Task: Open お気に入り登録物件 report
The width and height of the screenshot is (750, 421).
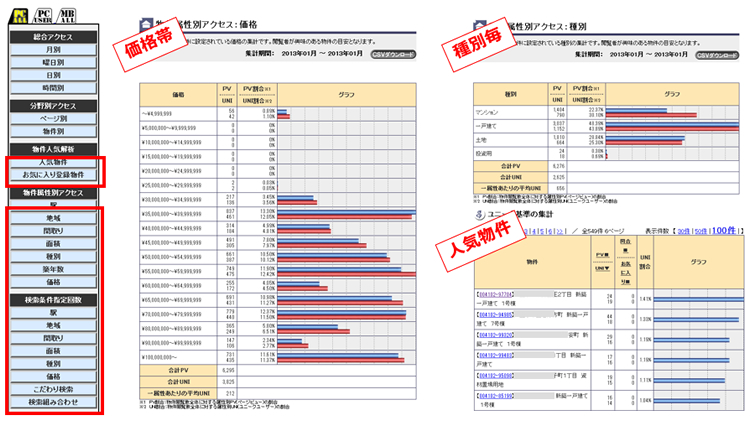Action: [x=53, y=175]
